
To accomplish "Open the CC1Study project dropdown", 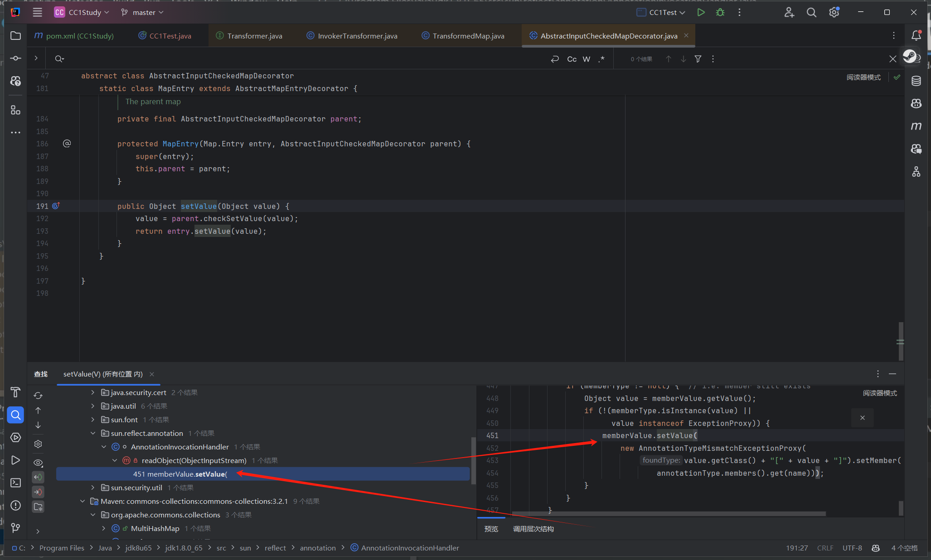I will (82, 12).
